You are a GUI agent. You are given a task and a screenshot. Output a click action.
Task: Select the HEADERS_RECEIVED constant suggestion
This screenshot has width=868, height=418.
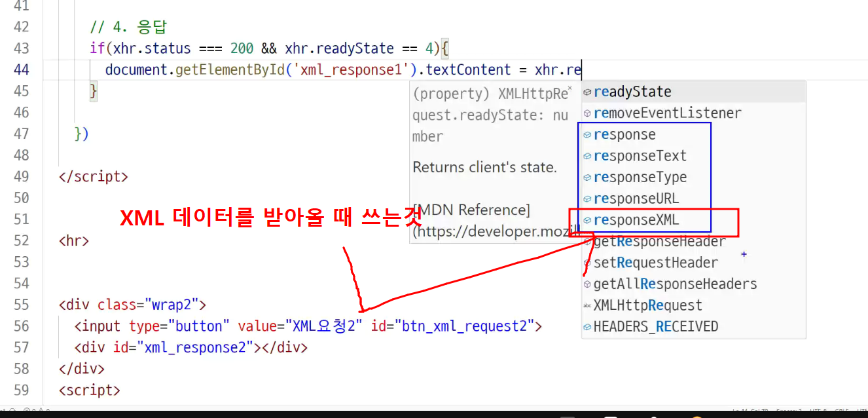point(693,326)
